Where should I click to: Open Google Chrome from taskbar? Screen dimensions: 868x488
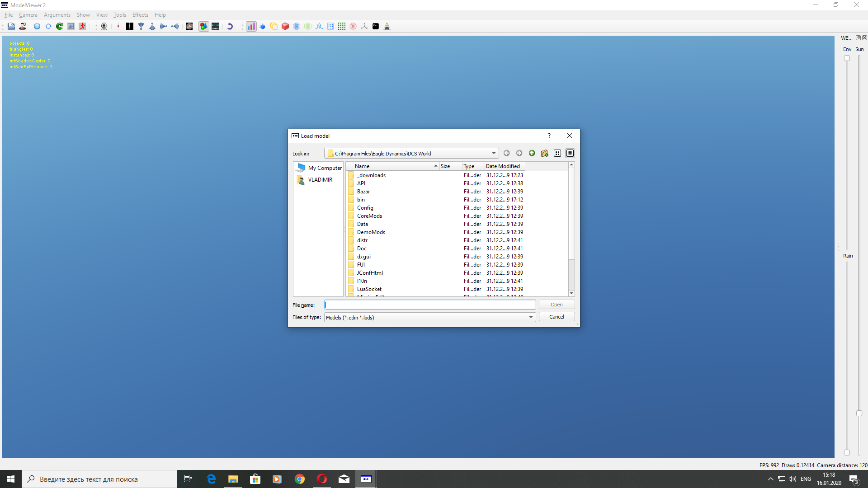[300, 479]
